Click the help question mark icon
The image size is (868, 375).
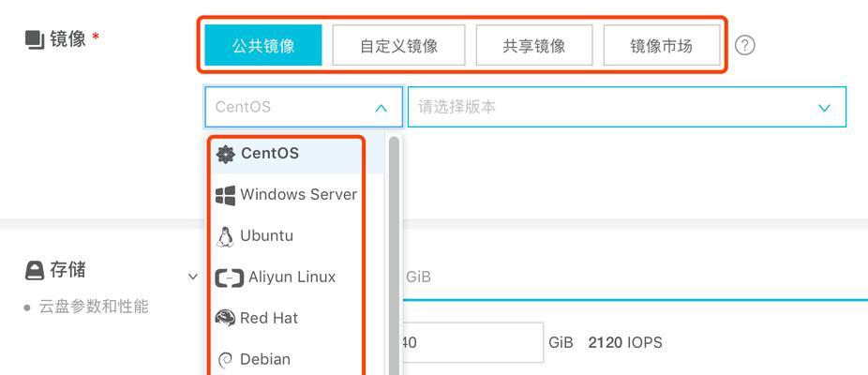coord(745,45)
